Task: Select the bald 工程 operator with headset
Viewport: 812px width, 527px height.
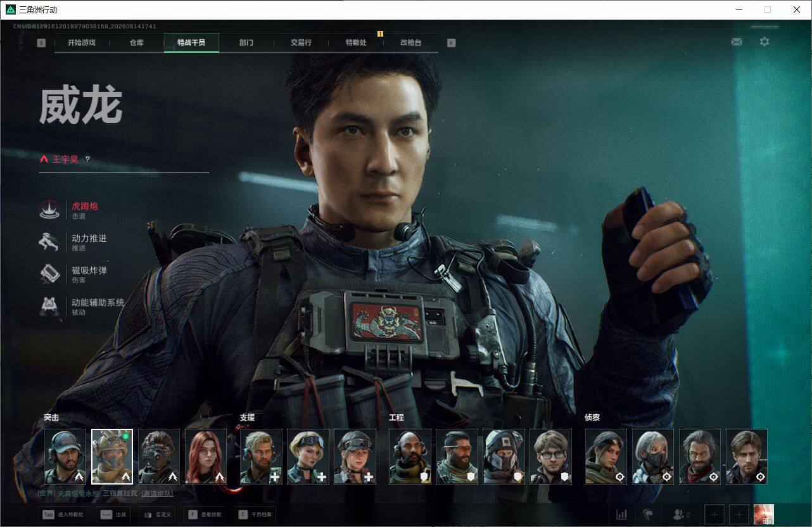Action: [x=410, y=457]
